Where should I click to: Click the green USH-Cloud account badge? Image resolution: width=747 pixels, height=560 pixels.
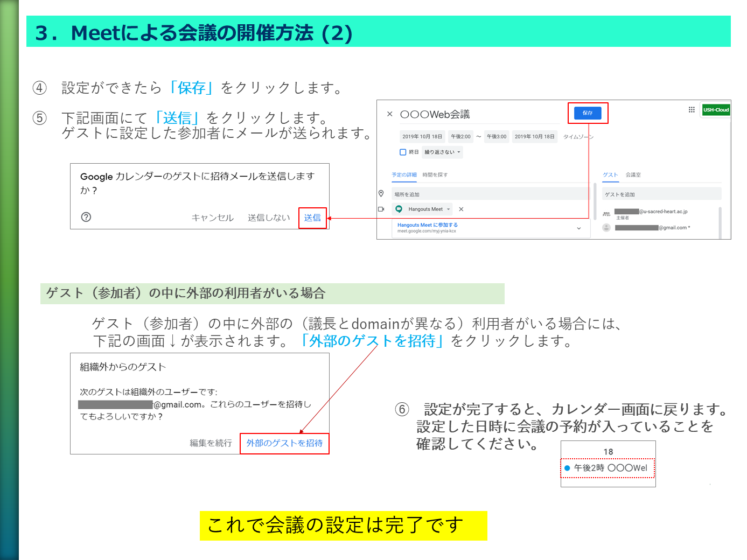(x=716, y=110)
